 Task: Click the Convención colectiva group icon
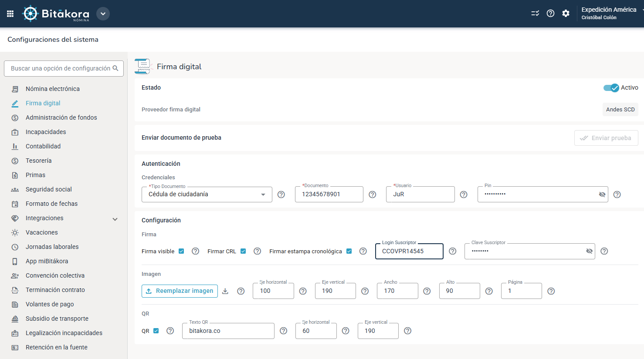[15, 275]
